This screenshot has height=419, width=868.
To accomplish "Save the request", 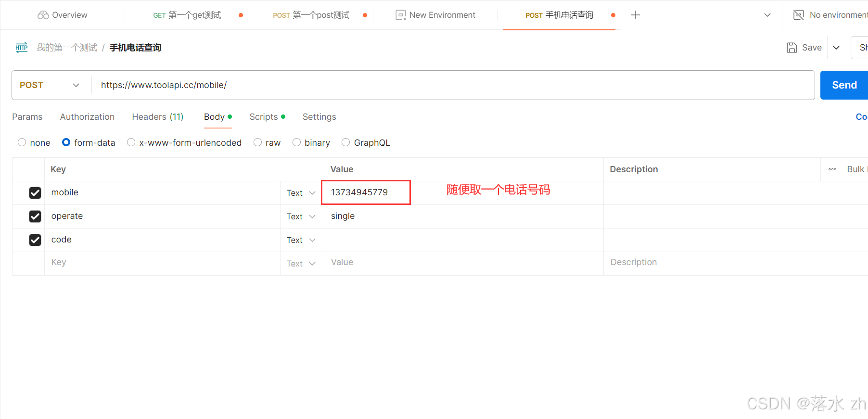I will (x=804, y=48).
